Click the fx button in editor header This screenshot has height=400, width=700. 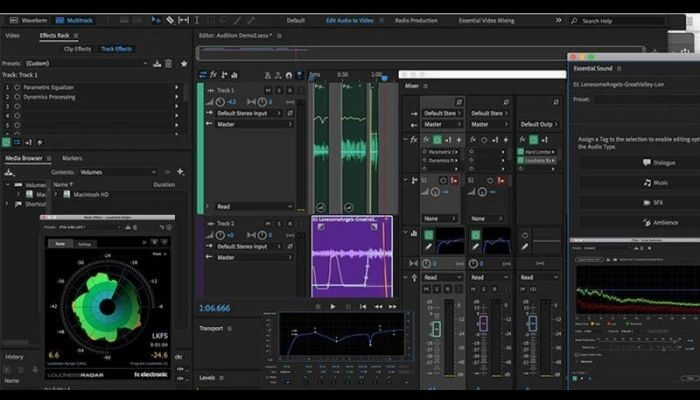click(x=214, y=74)
